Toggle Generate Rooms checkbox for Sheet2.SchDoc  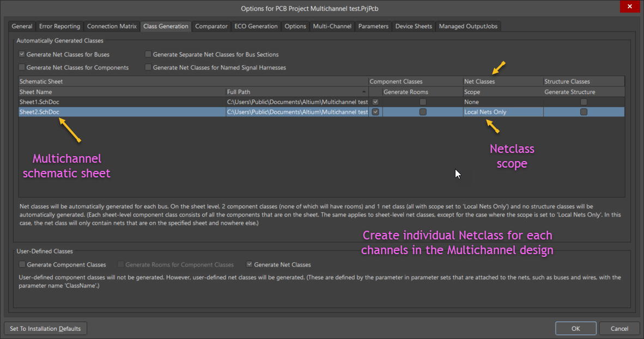pyautogui.click(x=423, y=112)
